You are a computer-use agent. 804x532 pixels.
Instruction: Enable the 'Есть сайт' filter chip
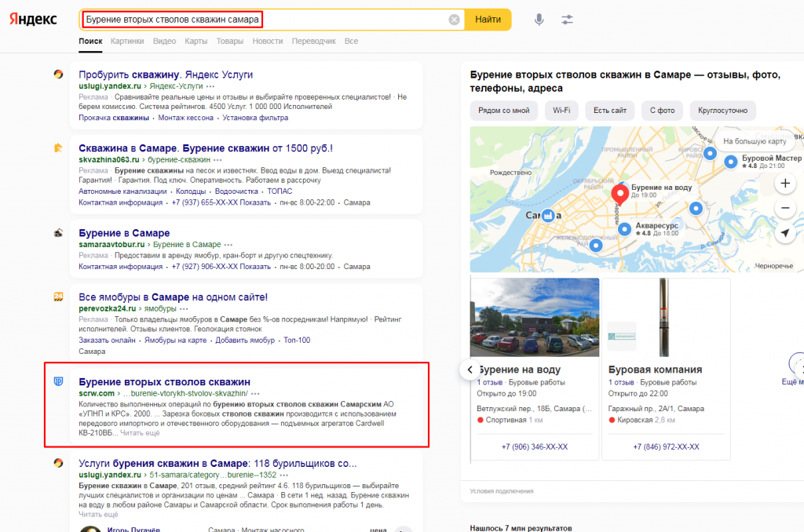point(609,110)
